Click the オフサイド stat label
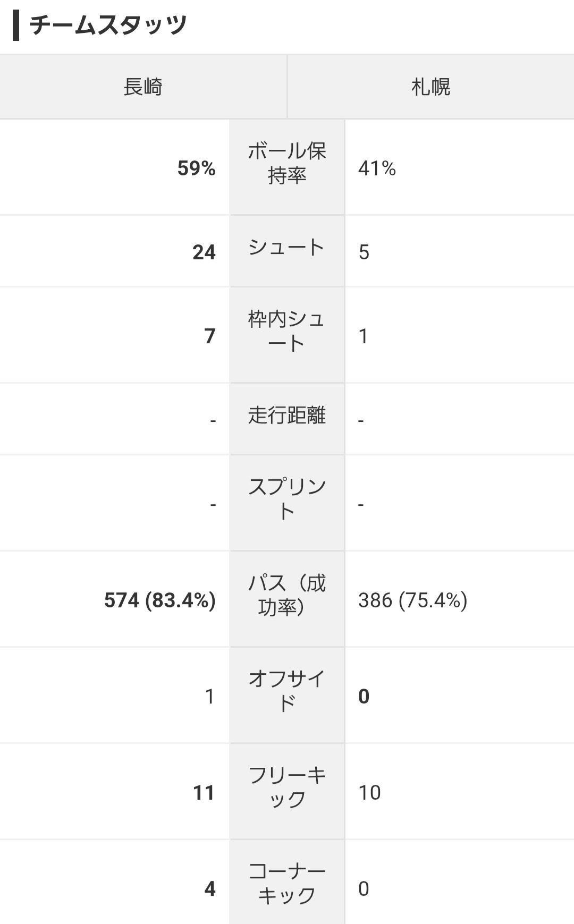574x924 pixels. (x=287, y=691)
